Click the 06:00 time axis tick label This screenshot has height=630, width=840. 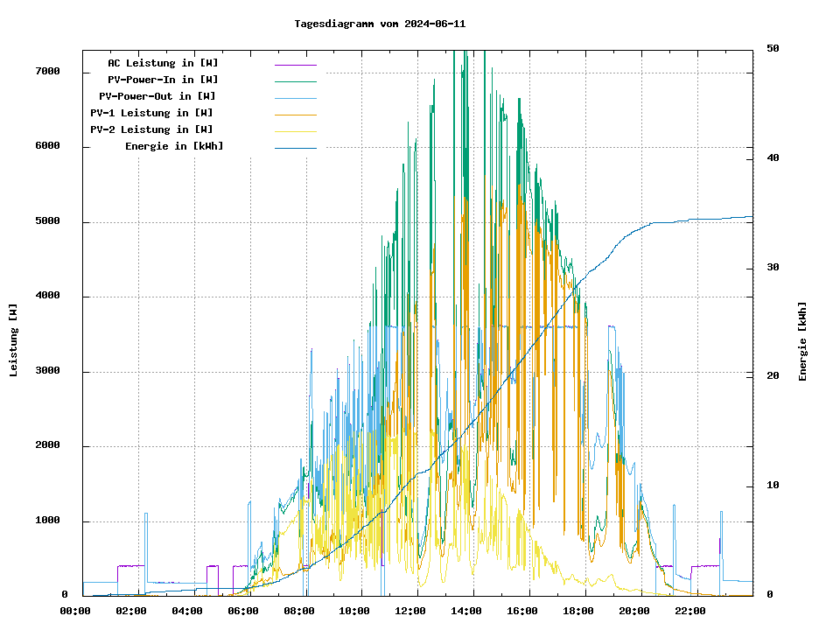point(242,611)
